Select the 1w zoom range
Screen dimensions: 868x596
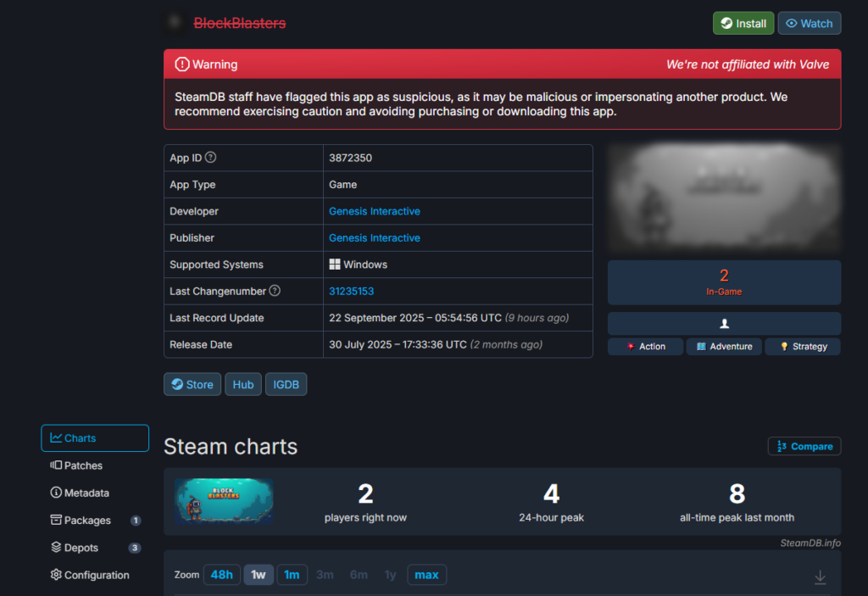click(x=259, y=575)
